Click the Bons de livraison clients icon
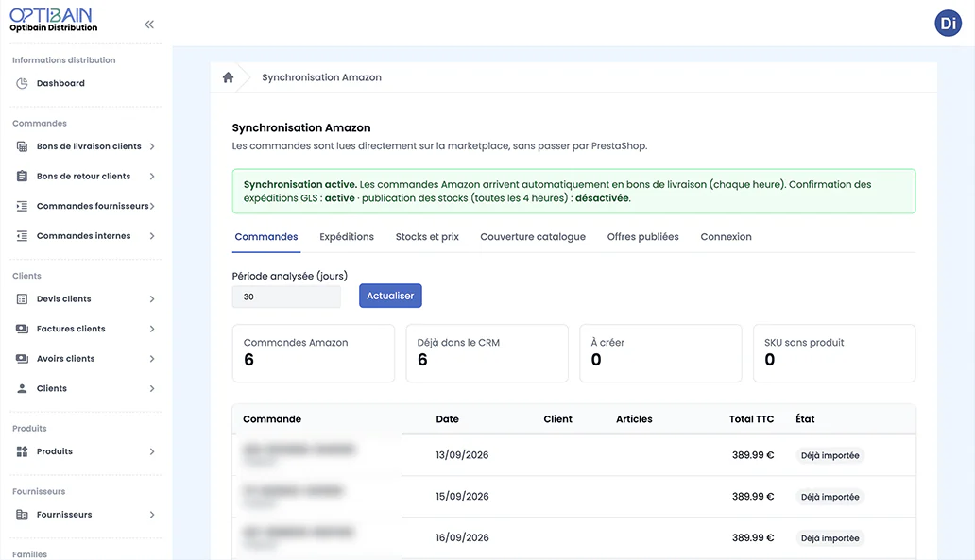 pos(22,146)
